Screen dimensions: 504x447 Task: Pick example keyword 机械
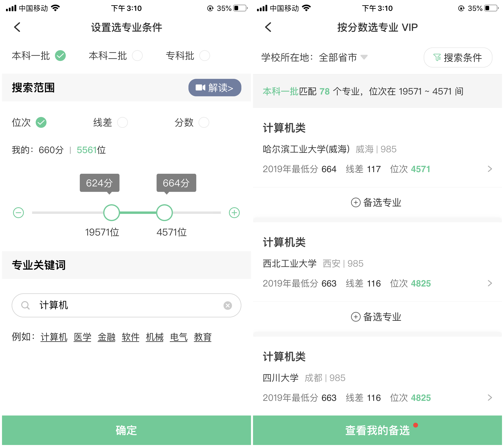[155, 337]
